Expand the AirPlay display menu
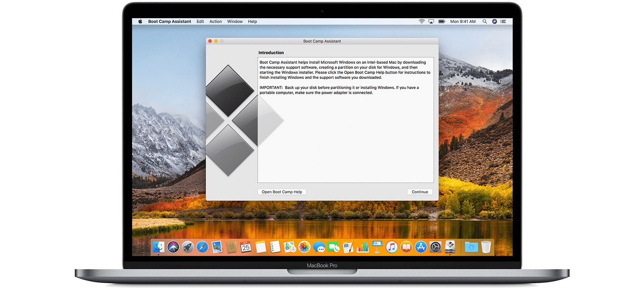Image resolution: width=644 pixels, height=289 pixels. click(x=431, y=21)
